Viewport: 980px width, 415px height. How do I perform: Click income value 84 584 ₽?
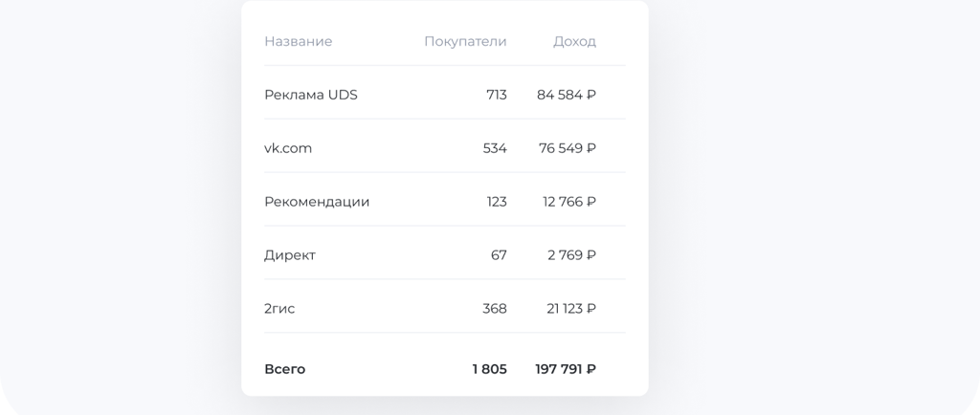(x=567, y=95)
